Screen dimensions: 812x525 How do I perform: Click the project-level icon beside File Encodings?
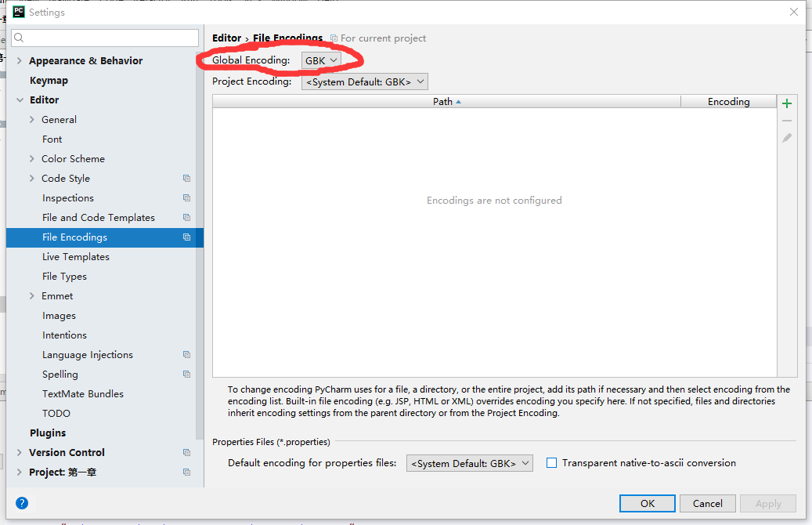[x=186, y=237]
